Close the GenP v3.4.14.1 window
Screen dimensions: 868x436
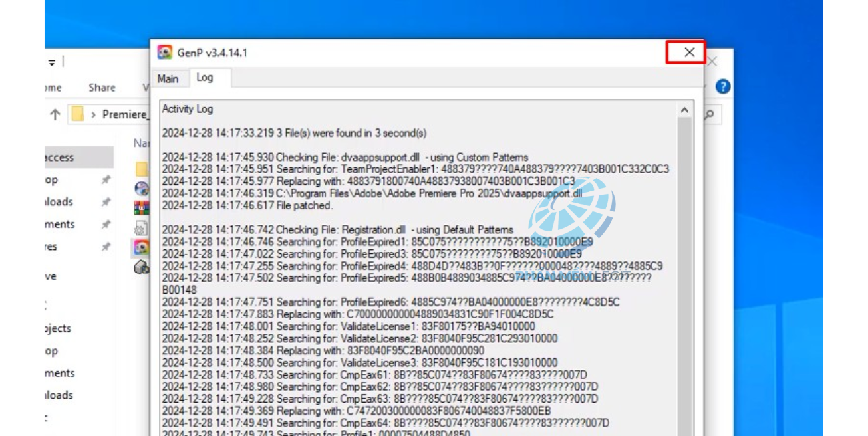click(x=689, y=52)
